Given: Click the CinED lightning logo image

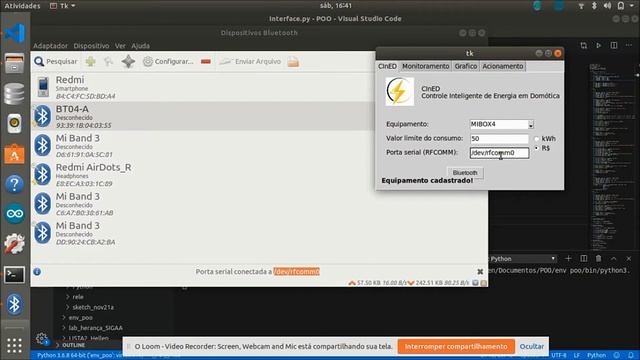Looking at the screenshot, I should click(x=399, y=92).
